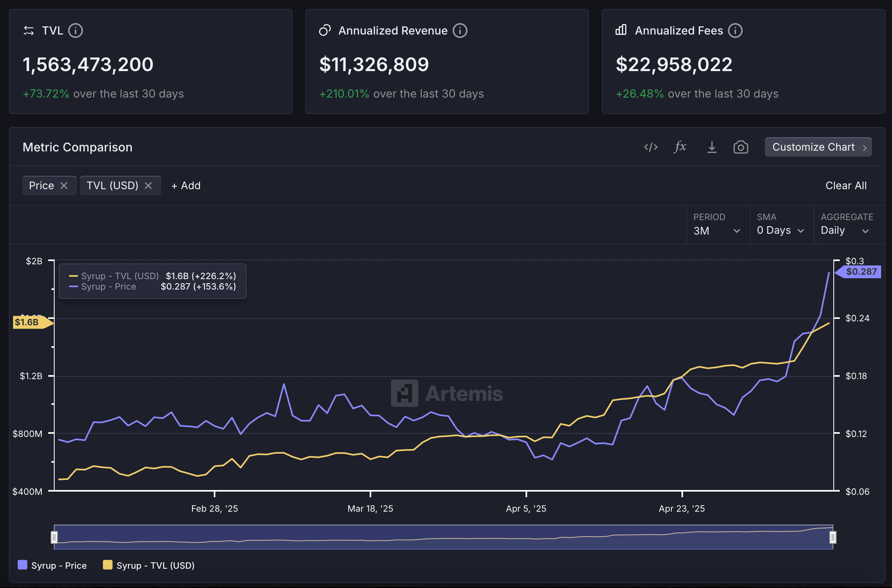Screen dimensions: 892x588
Task: Toggle the Syrup - Price legend series
Action: (53, 565)
